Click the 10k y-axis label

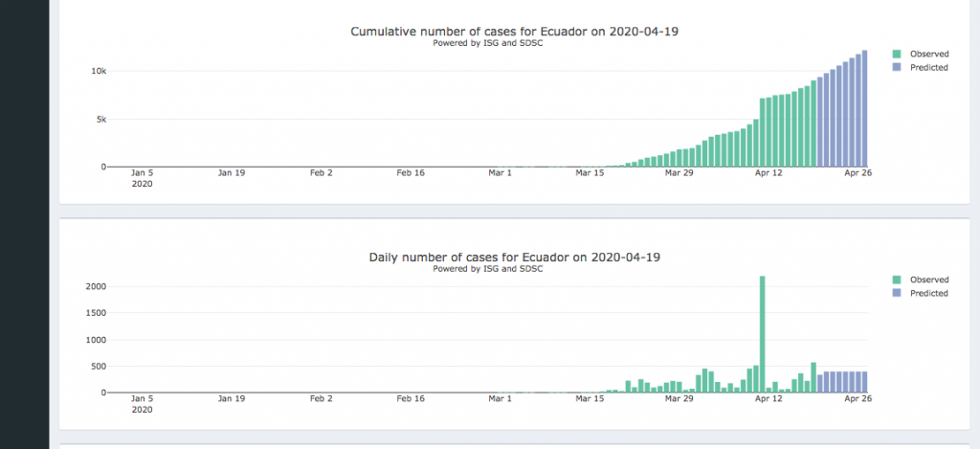click(99, 72)
